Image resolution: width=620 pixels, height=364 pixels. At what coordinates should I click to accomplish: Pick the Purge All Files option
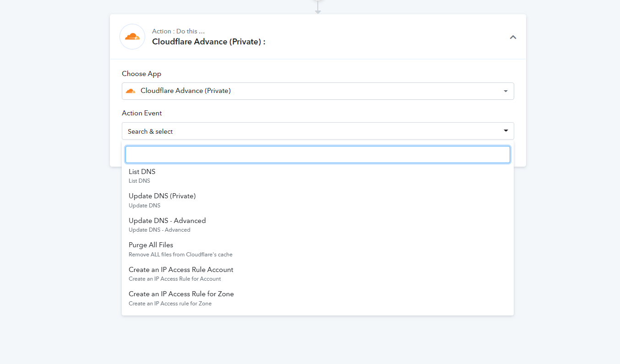tap(318, 249)
